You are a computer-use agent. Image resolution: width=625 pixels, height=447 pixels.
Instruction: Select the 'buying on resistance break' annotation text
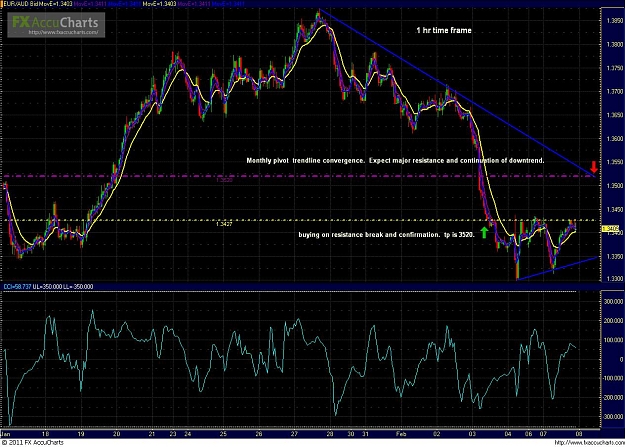386,235
